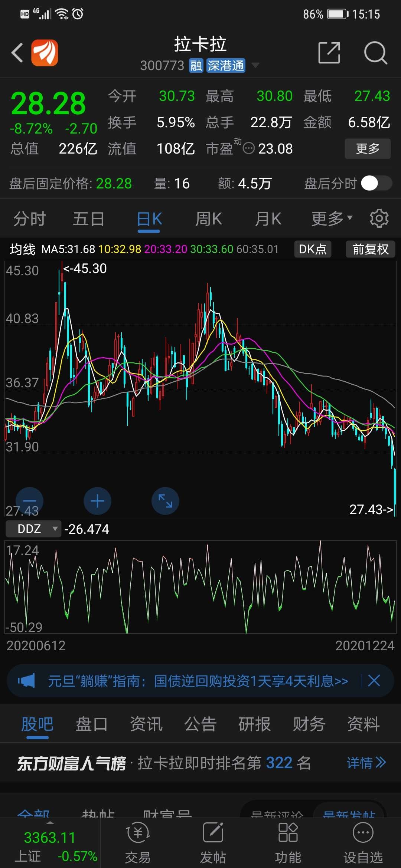Tap the share export icon

329,53
